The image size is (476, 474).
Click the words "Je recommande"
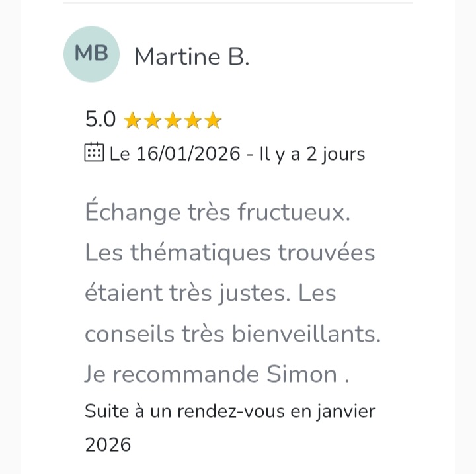click(x=172, y=374)
